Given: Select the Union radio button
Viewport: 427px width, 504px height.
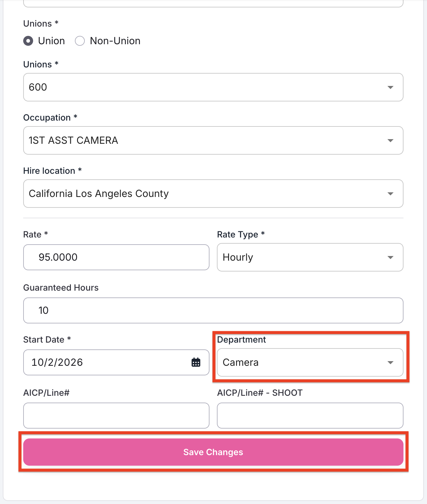Looking at the screenshot, I should [x=28, y=41].
